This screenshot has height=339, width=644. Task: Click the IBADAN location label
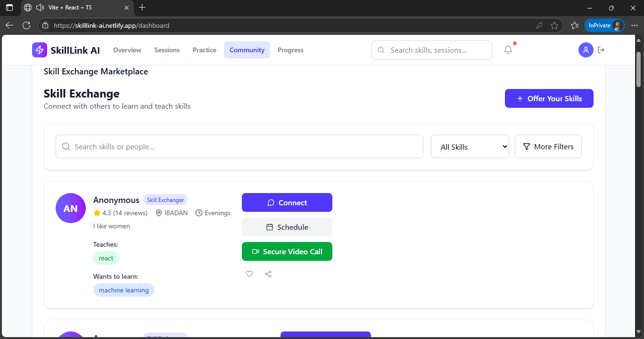pyautogui.click(x=172, y=213)
